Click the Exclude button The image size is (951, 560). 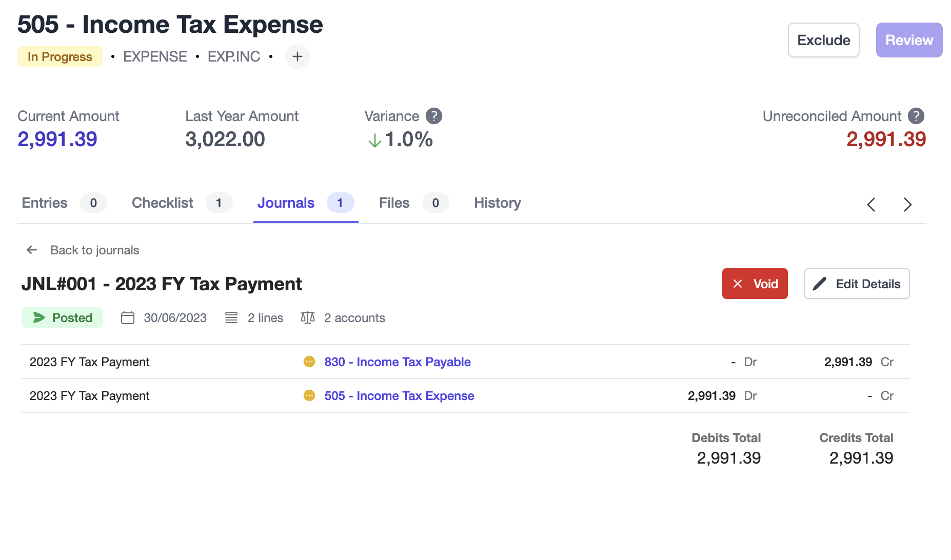pos(824,40)
